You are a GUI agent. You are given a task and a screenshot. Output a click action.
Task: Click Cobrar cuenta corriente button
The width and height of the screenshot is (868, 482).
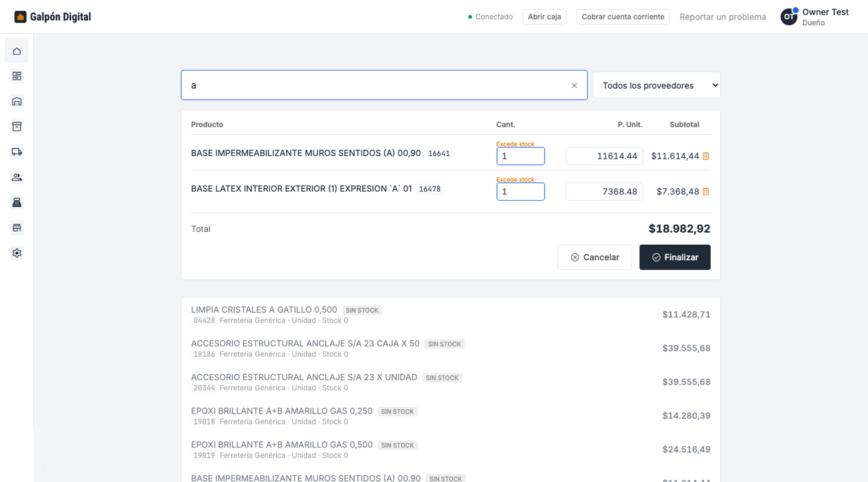pos(623,17)
